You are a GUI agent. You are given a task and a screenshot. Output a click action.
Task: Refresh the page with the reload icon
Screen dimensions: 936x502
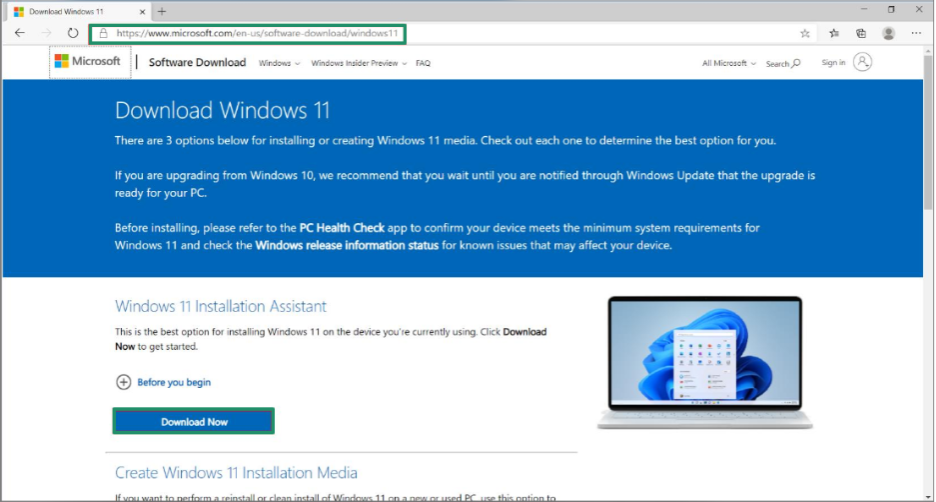point(73,33)
